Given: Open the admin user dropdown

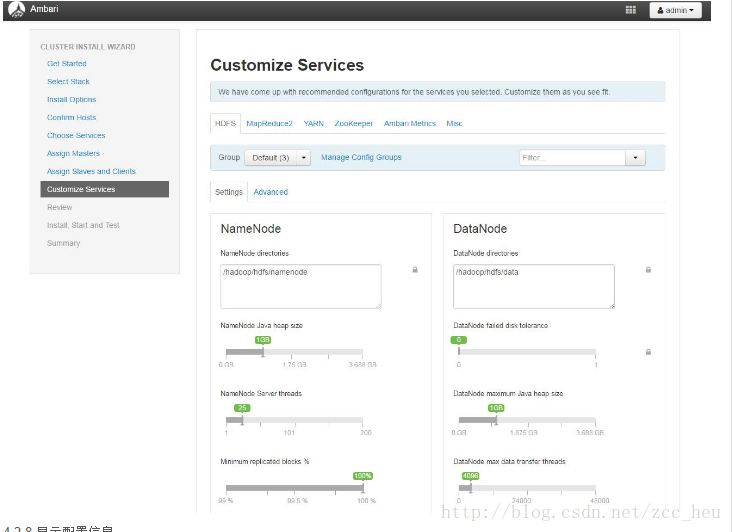Looking at the screenshot, I should pos(676,10).
